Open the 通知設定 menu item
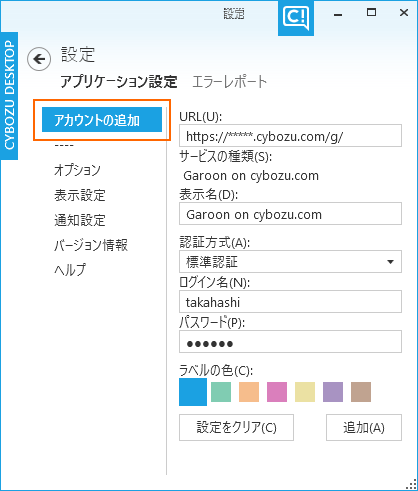418x491 pixels. click(x=80, y=220)
